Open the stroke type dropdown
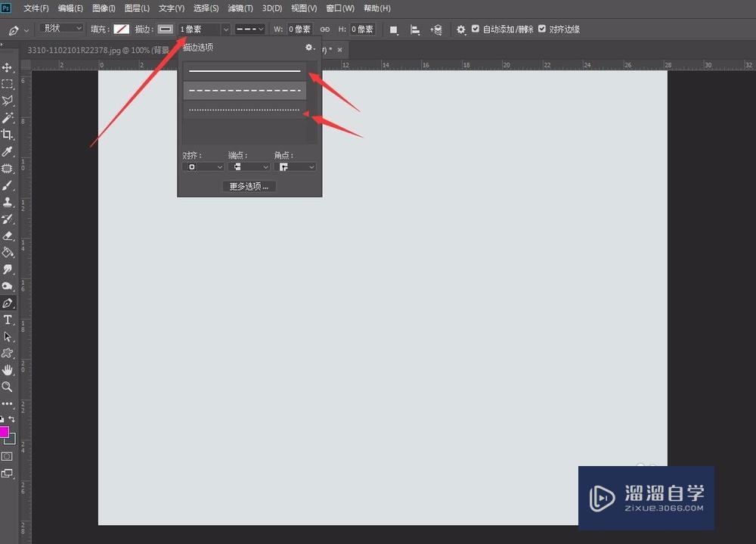Screen dimensions: 756x544 pyautogui.click(x=249, y=30)
